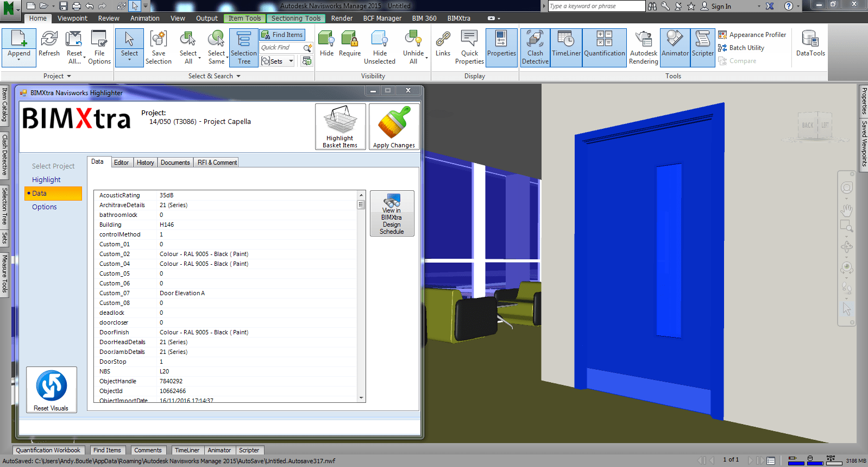The width and height of the screenshot is (868, 467).
Task: Click the Options link in BIMXtra sidebar
Action: pyautogui.click(x=45, y=207)
